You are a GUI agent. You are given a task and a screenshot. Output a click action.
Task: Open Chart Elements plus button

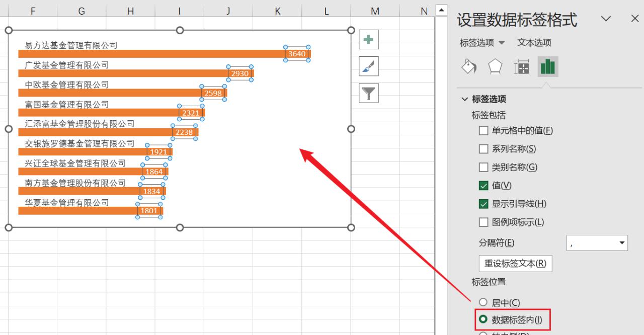click(369, 39)
